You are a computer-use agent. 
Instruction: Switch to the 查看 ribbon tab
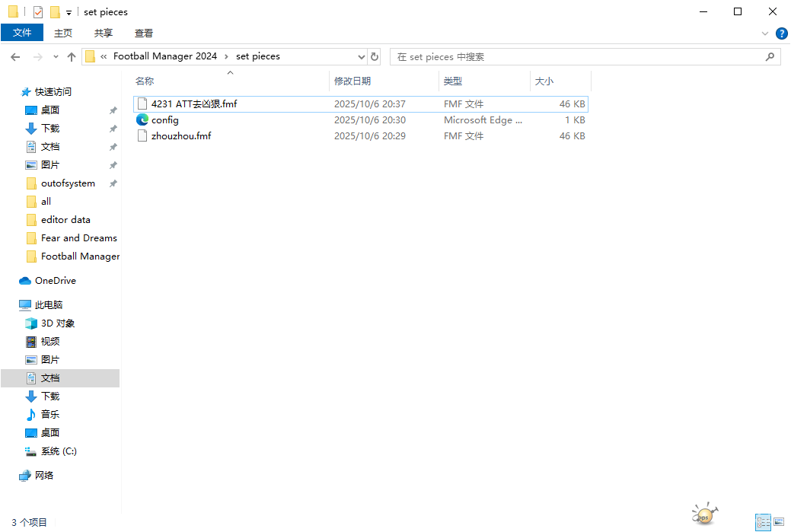144,33
